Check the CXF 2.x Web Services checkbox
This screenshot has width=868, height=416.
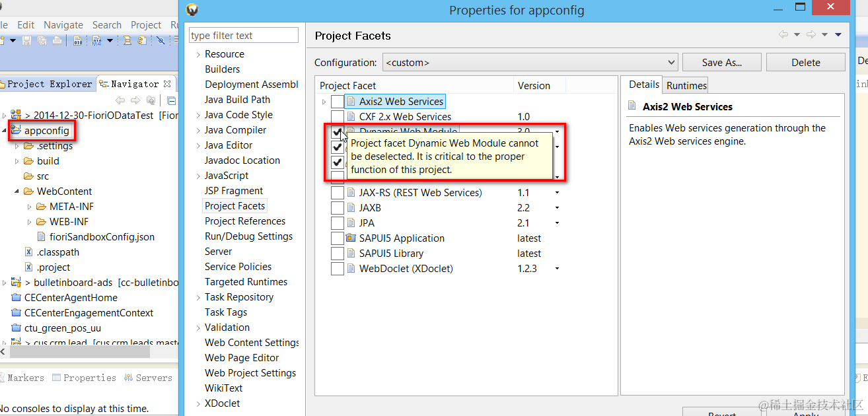point(337,117)
